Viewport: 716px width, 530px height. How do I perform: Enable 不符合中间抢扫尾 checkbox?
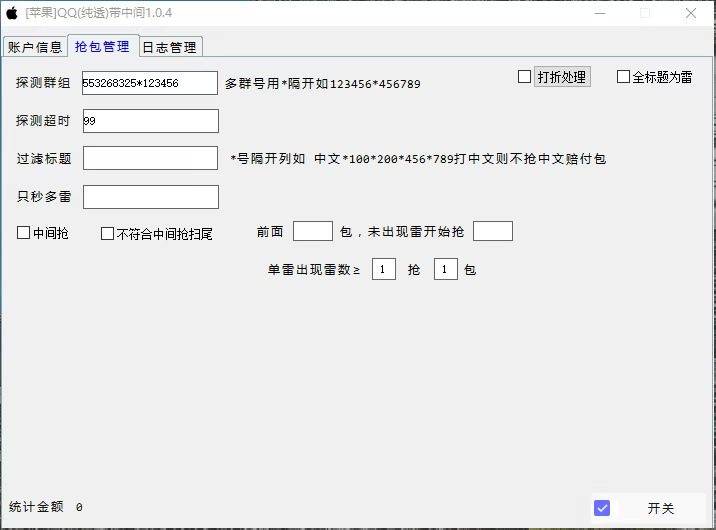pos(107,234)
